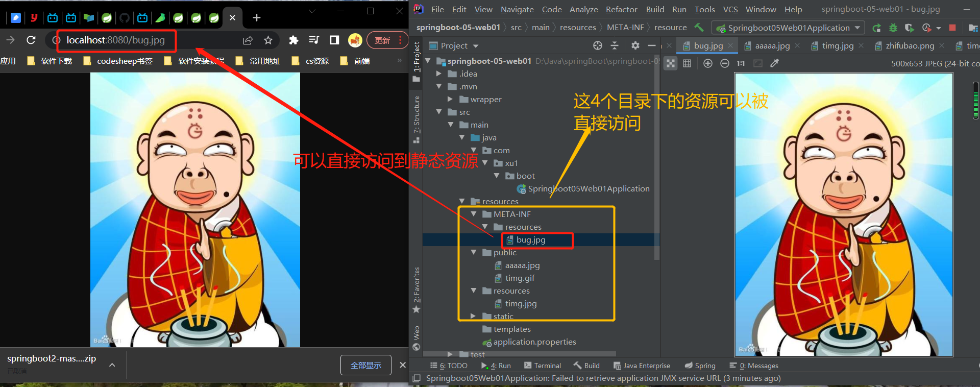This screenshot has width=980, height=387.
Task: Pick a color with the eyedropper icon
Action: tap(774, 63)
